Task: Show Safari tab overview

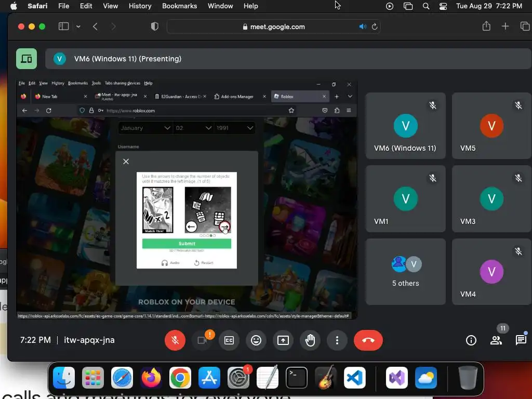Action: (525, 26)
